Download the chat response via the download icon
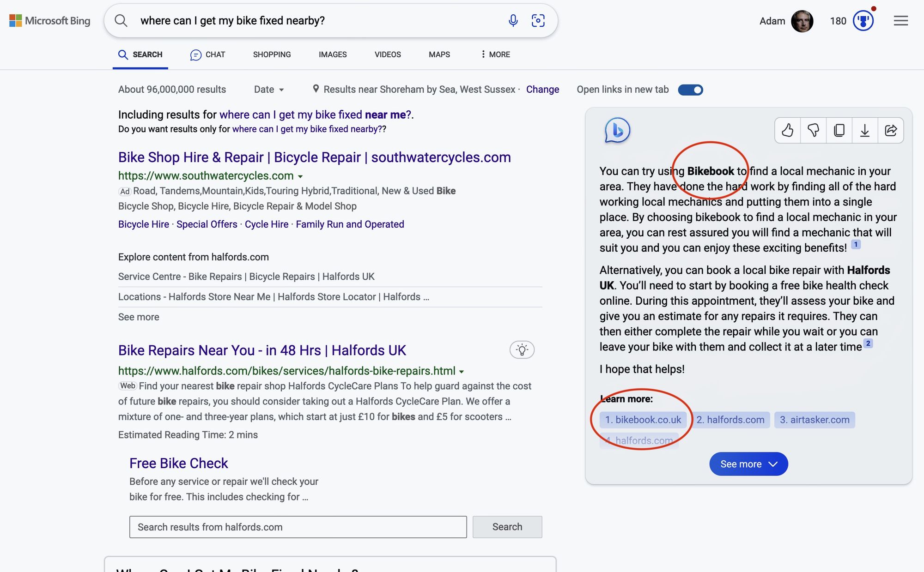 pyautogui.click(x=865, y=131)
